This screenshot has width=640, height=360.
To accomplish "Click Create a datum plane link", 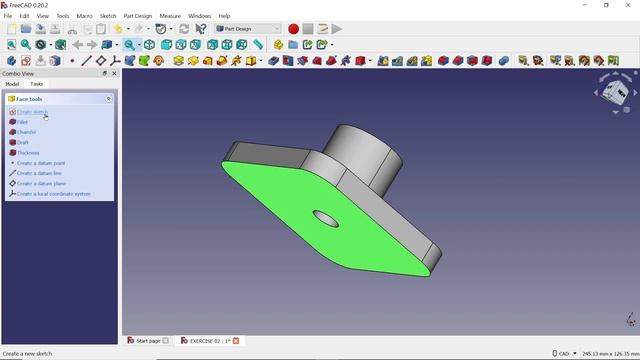I will pos(41,184).
